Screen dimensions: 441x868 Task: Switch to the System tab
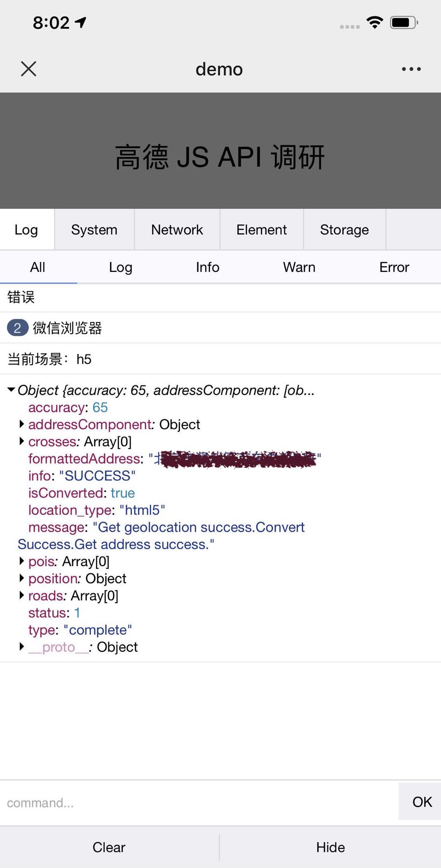coord(94,230)
